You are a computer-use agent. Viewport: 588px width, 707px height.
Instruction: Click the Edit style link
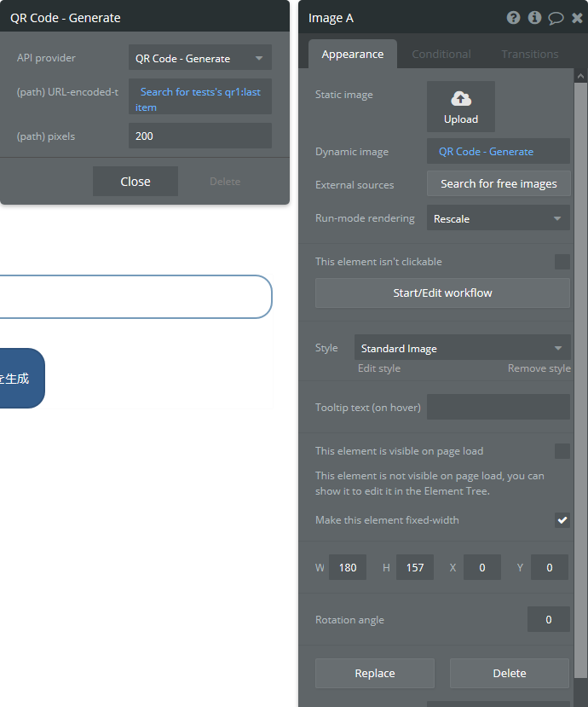coord(379,368)
